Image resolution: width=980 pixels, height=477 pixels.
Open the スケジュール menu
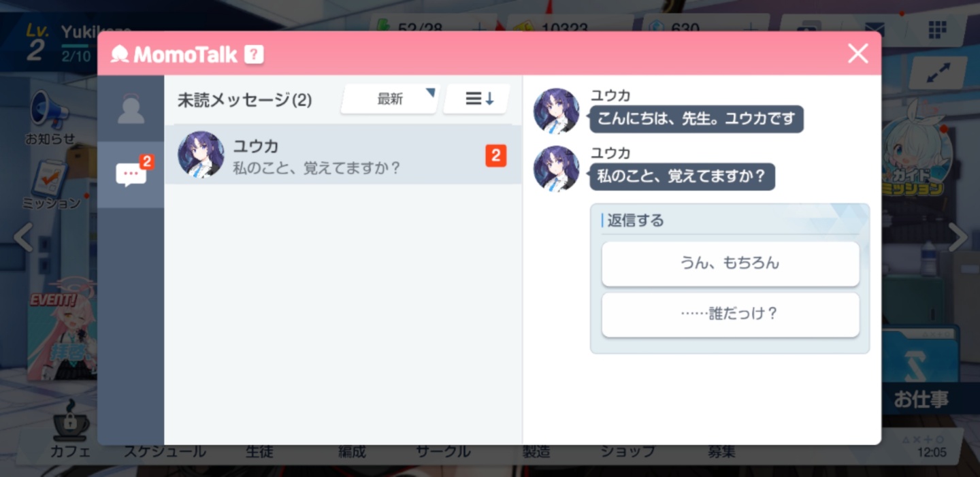pos(164,451)
